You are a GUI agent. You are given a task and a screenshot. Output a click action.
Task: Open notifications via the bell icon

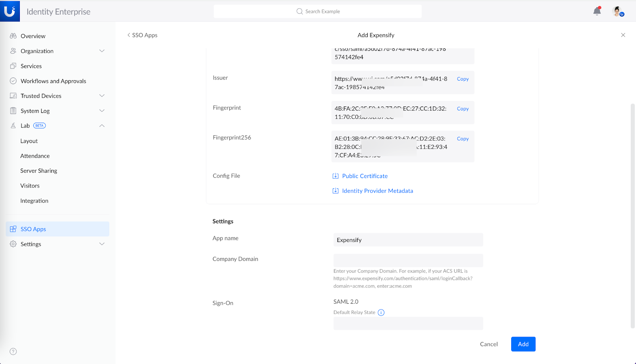pyautogui.click(x=597, y=11)
